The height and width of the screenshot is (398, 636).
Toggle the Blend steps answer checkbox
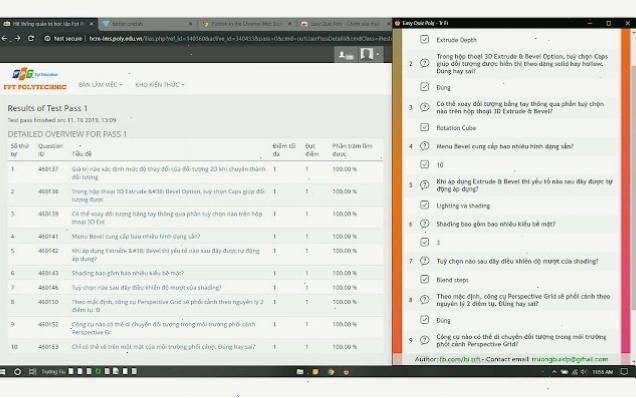click(x=424, y=279)
